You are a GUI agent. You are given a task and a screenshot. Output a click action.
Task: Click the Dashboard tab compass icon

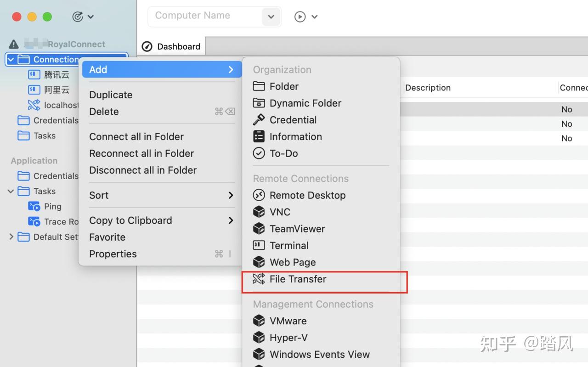point(147,46)
